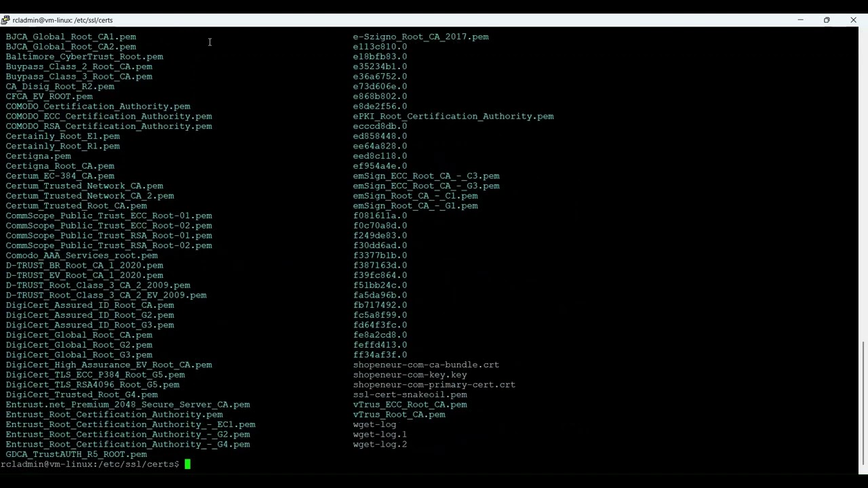
Task: Minimize the terminal window
Action: point(800,20)
